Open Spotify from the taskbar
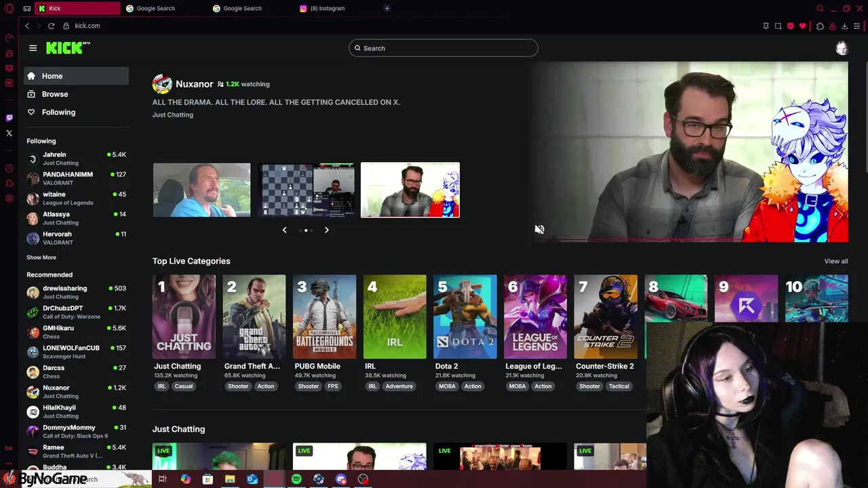Image resolution: width=868 pixels, height=488 pixels. click(x=296, y=479)
